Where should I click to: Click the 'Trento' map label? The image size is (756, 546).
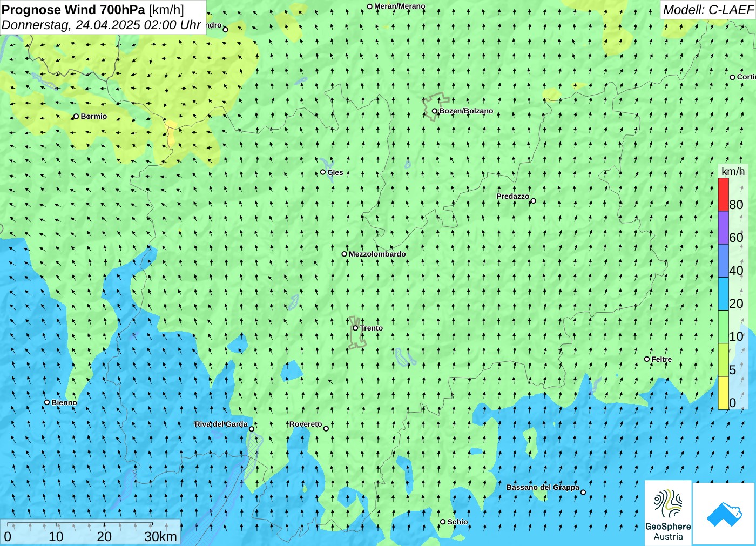(372, 328)
